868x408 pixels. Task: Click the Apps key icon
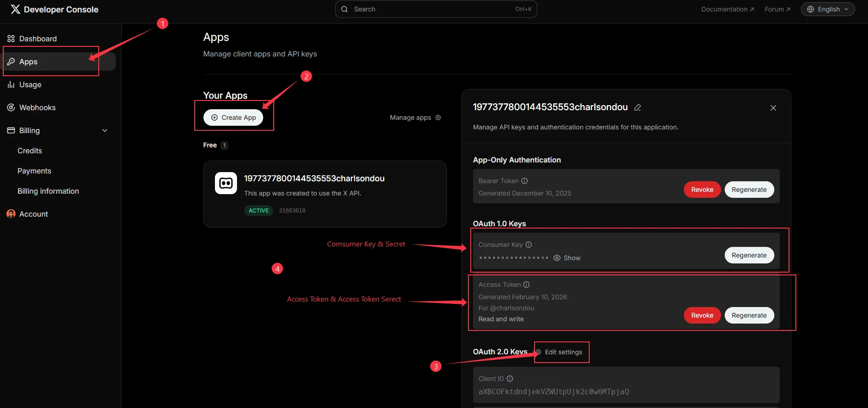click(11, 61)
